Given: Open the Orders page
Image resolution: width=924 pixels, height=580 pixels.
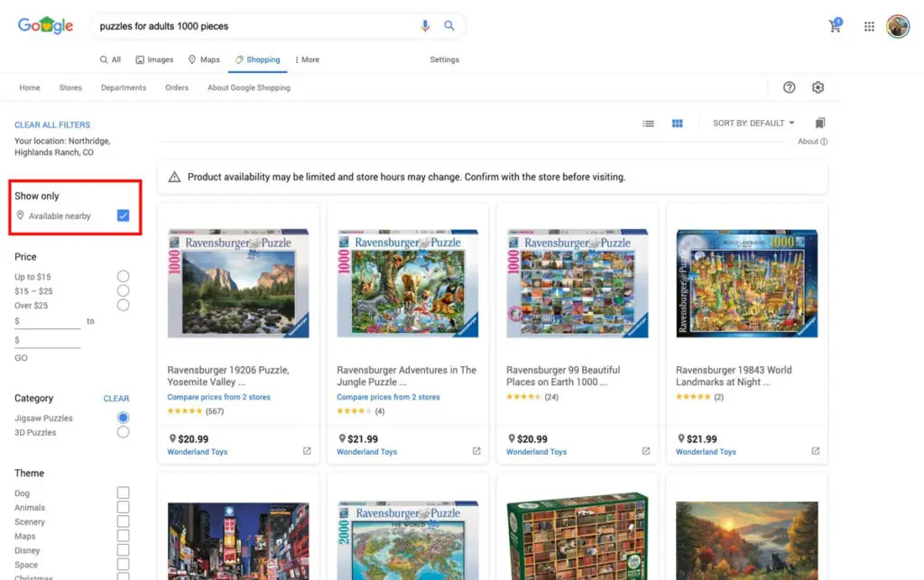Looking at the screenshot, I should point(177,87).
